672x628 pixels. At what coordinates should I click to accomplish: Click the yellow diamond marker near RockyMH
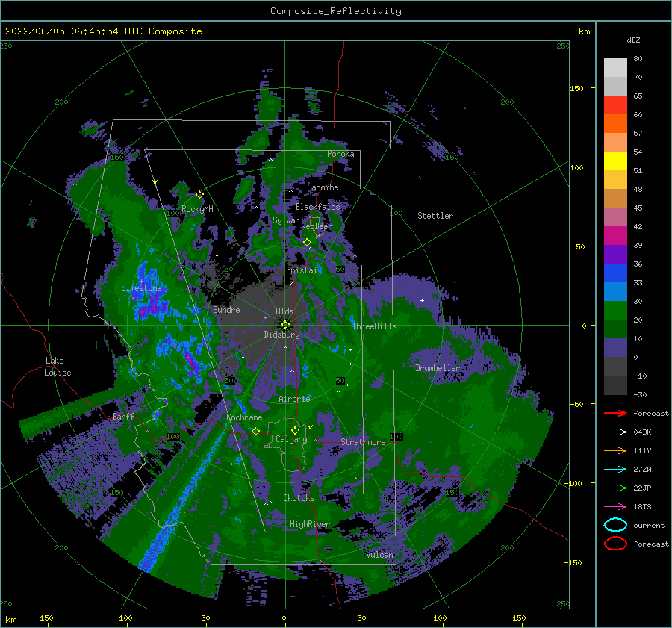(x=199, y=195)
